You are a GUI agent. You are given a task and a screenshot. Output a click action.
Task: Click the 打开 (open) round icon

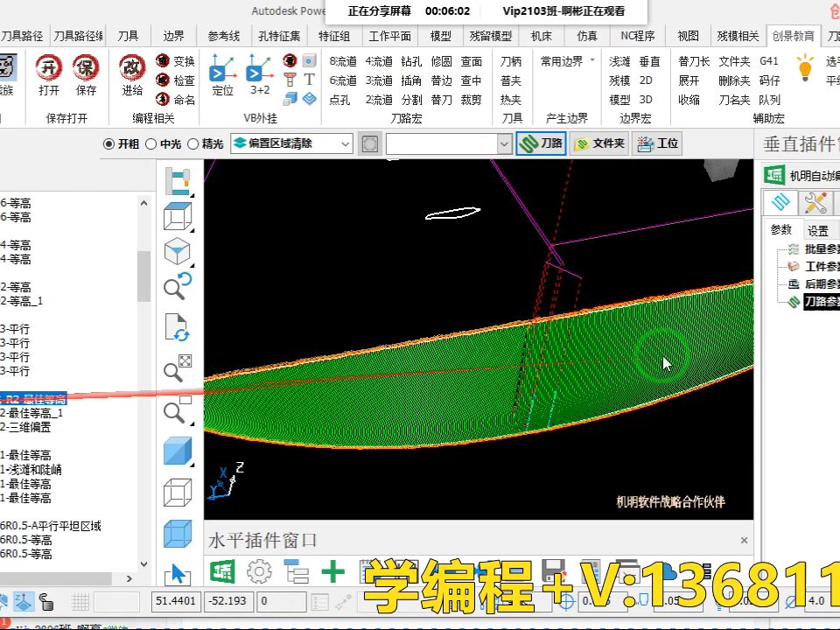(49, 68)
